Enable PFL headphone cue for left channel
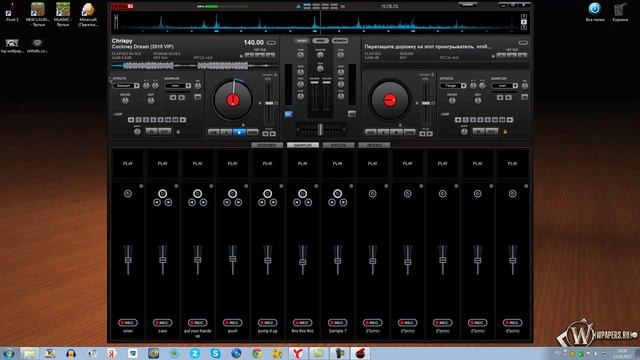Image resolution: width=640 pixels, height=360 pixels. [288, 114]
